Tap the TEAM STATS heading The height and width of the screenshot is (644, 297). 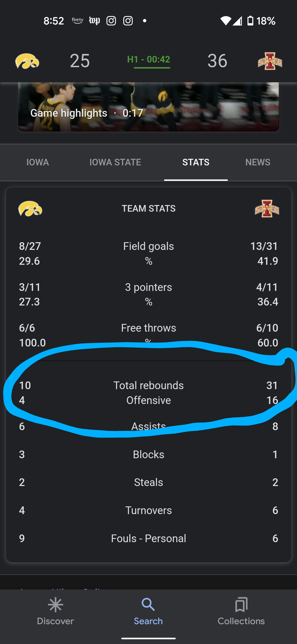(x=148, y=209)
